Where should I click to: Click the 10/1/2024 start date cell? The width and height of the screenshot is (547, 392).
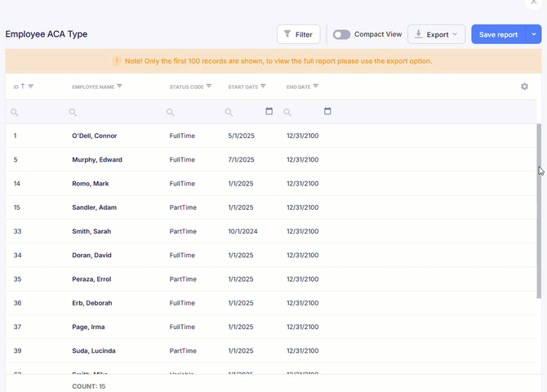click(x=242, y=231)
